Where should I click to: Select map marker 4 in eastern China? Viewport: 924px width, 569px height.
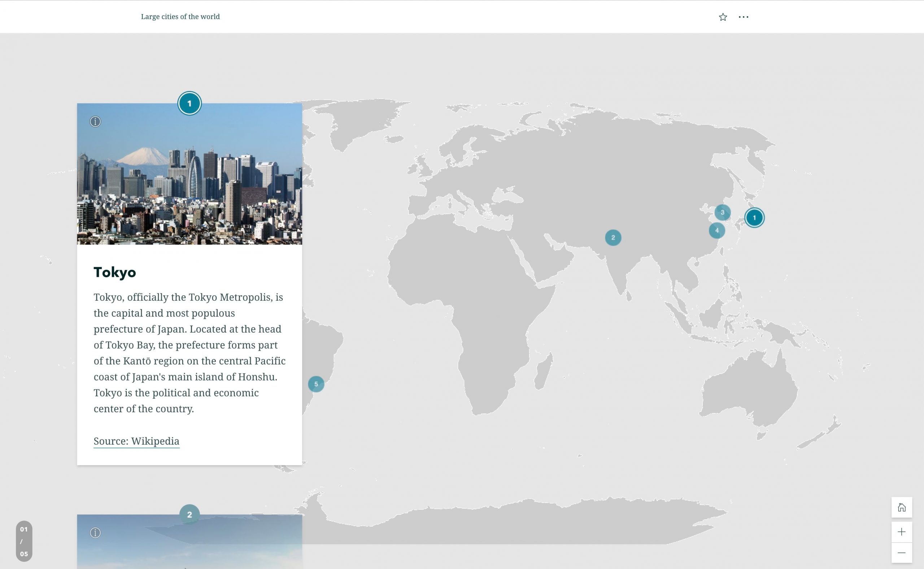717,230
